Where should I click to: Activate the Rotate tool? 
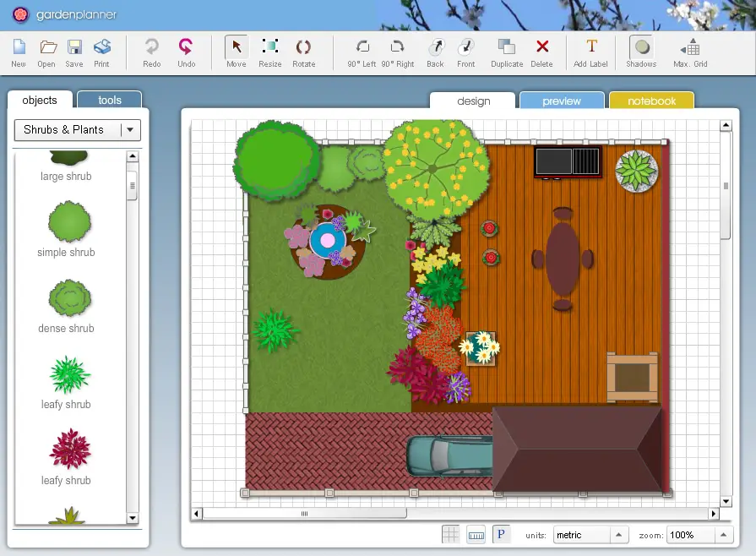[x=303, y=52]
